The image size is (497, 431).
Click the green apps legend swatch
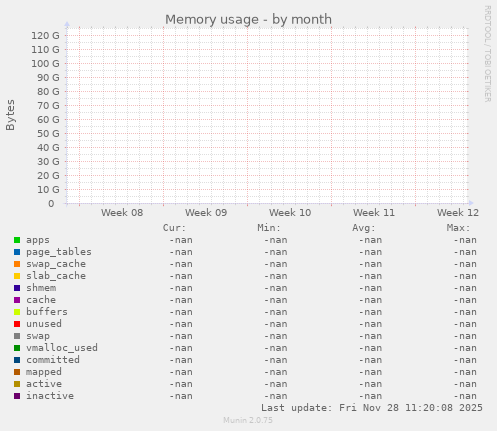click(17, 240)
